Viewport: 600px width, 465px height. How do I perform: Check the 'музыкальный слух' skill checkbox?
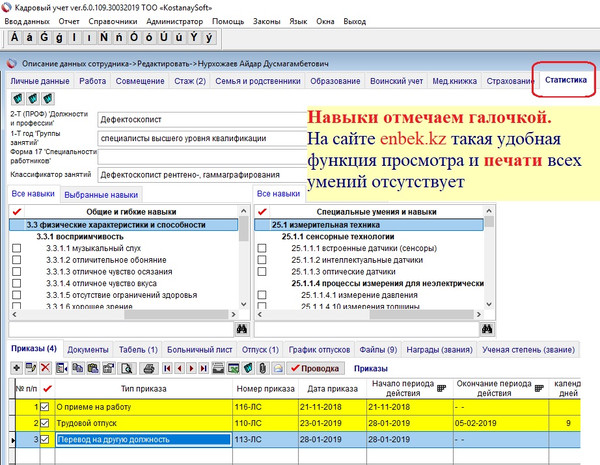(x=15, y=247)
